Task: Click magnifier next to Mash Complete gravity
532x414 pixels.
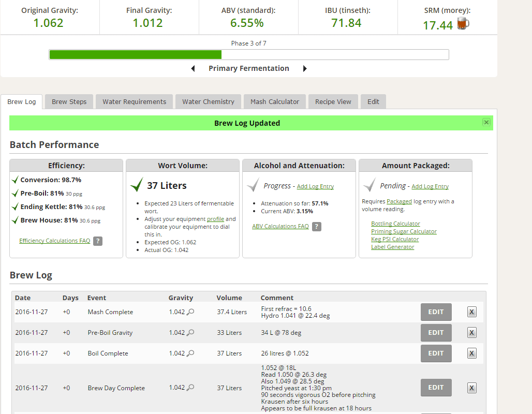Action: tap(190, 312)
